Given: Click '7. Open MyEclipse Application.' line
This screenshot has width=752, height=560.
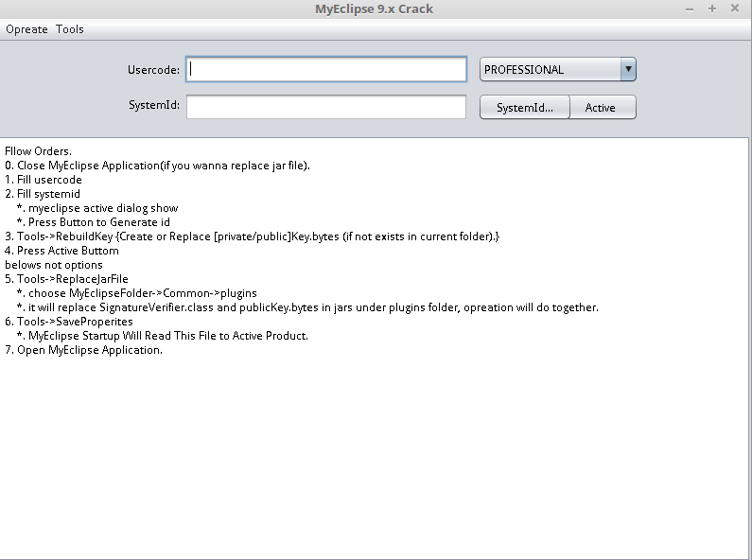Looking at the screenshot, I should 84,350.
